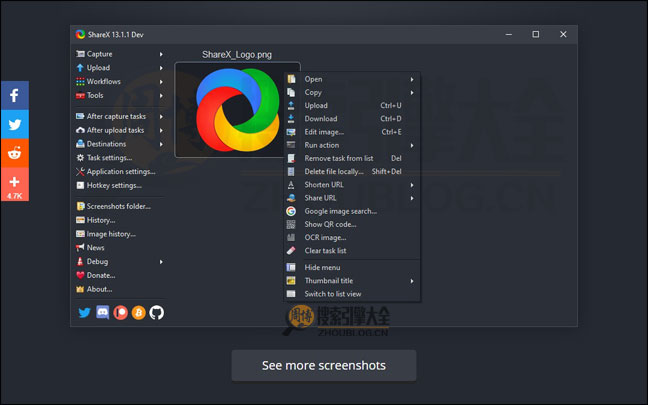The width and height of the screenshot is (648, 405).
Task: Click the Google image search icon
Action: pyautogui.click(x=291, y=211)
